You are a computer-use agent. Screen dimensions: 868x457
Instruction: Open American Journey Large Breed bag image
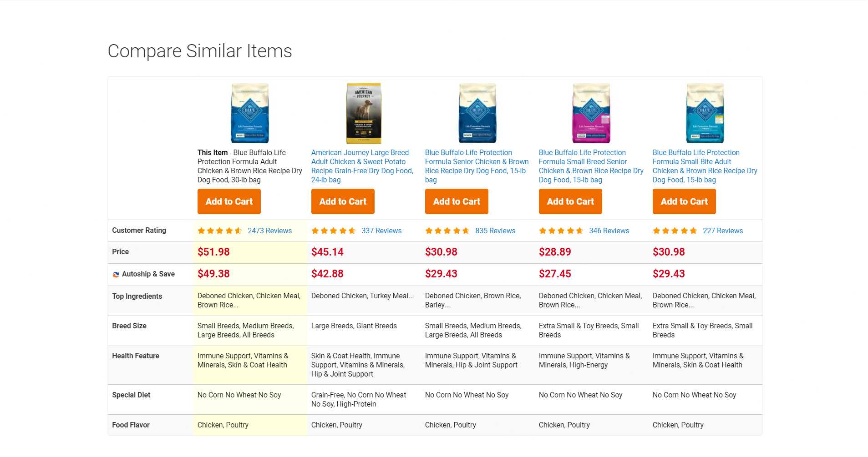pyautogui.click(x=363, y=113)
